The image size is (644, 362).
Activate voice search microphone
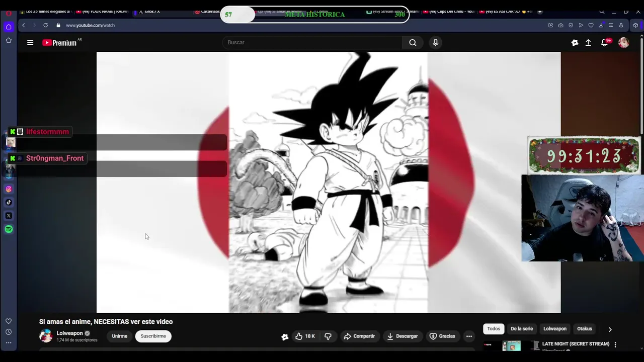pyautogui.click(x=436, y=43)
